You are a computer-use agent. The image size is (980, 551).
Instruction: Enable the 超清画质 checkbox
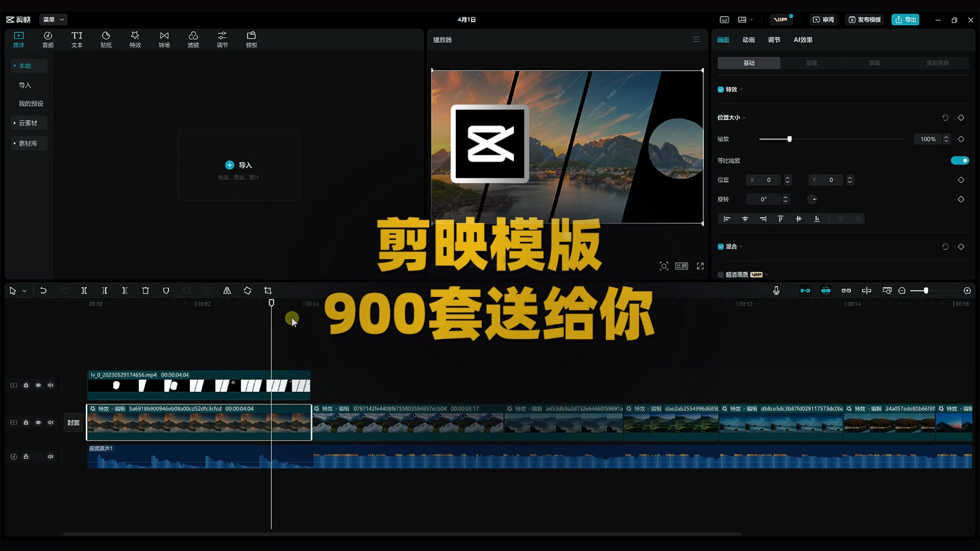[x=721, y=275]
